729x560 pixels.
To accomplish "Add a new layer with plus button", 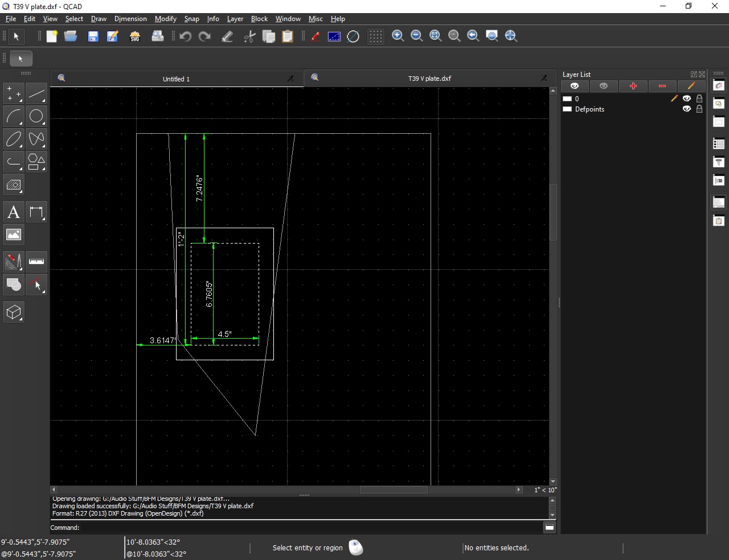I will 633,86.
